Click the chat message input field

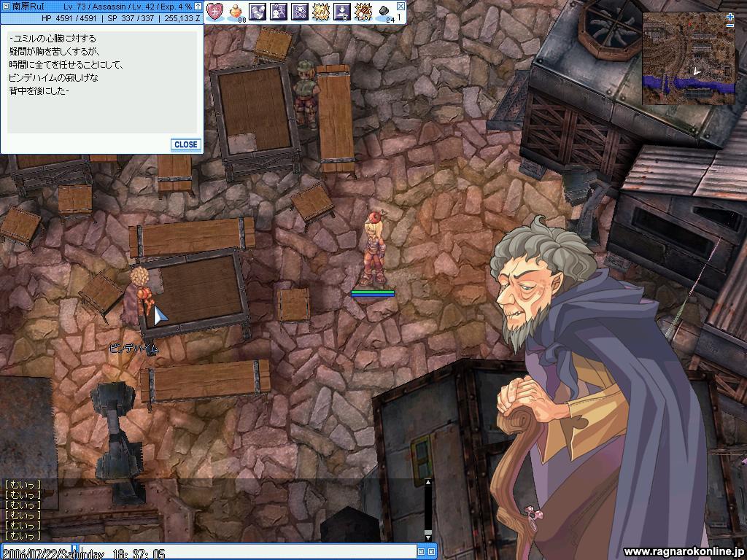click(x=248, y=551)
